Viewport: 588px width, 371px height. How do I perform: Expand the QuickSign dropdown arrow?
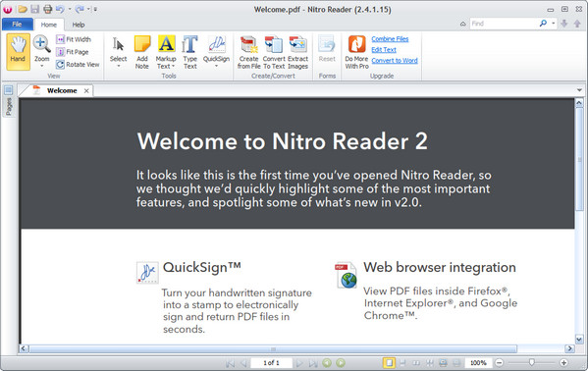click(216, 66)
